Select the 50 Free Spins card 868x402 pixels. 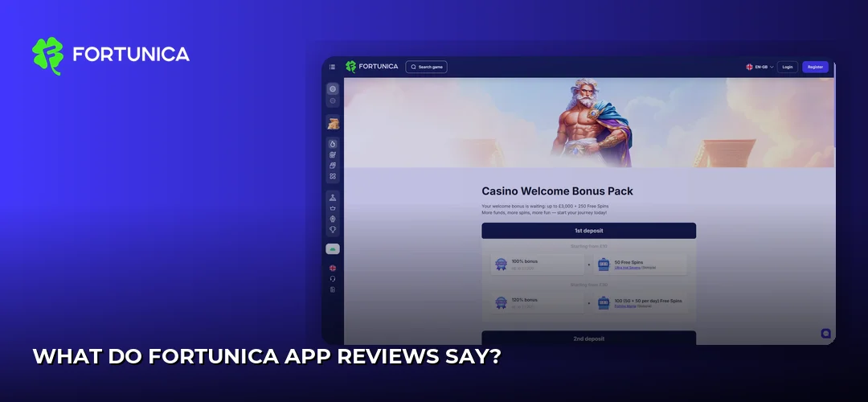coord(641,265)
